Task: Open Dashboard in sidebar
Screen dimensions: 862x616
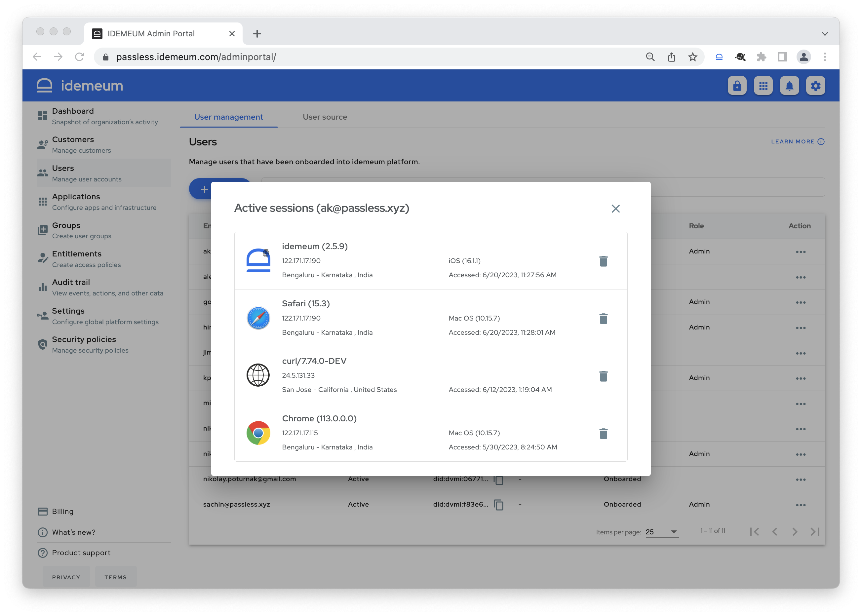Action: (103, 116)
